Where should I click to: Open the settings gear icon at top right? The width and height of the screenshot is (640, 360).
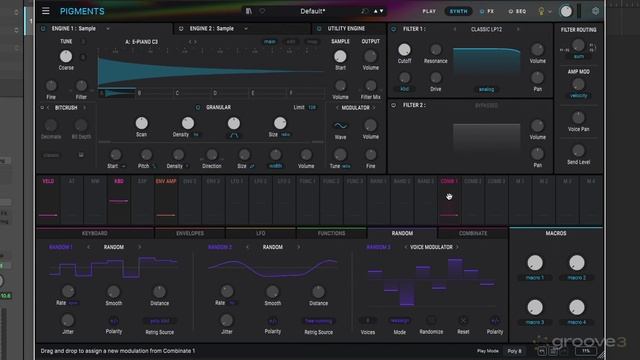point(596,11)
